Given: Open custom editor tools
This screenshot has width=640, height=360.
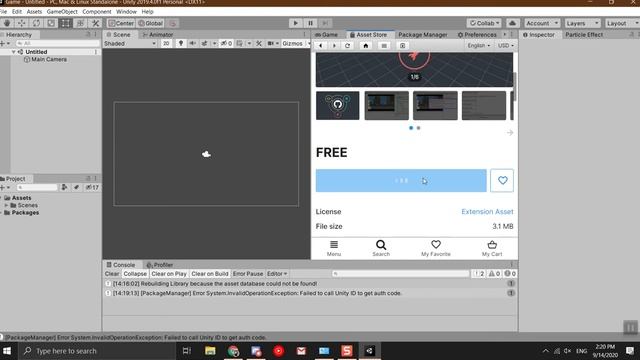Looking at the screenshot, I should pyautogui.click(x=95, y=23).
